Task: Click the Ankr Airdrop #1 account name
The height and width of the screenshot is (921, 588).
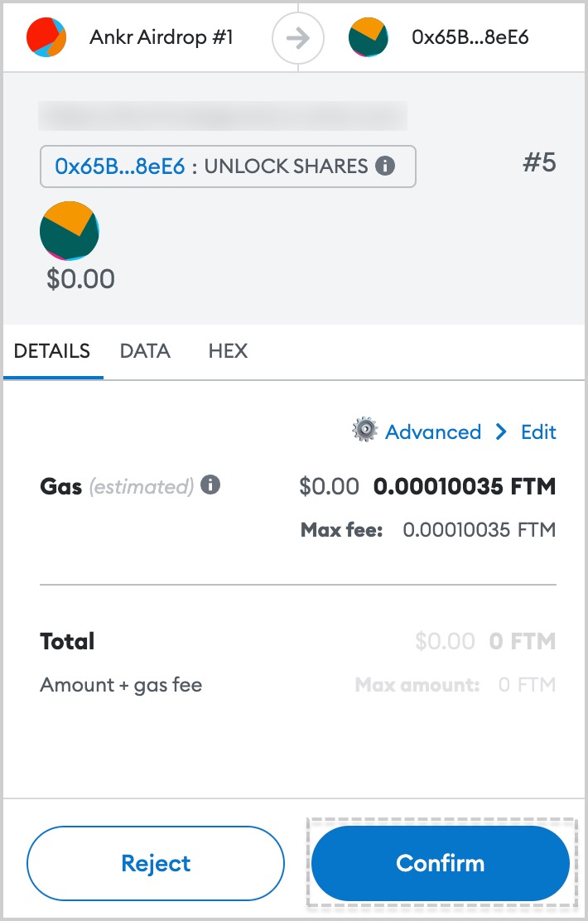Action: (x=161, y=37)
